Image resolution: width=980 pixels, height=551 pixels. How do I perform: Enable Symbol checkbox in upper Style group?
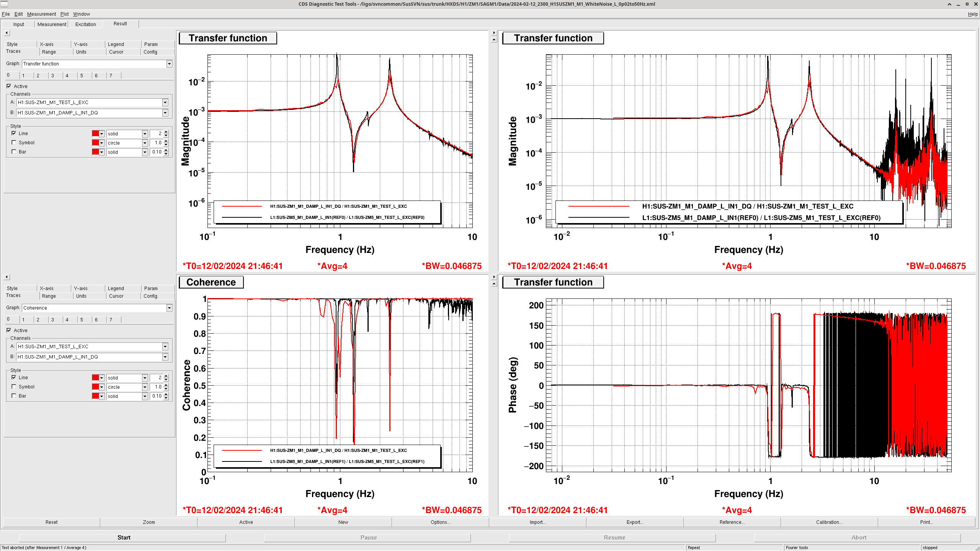click(14, 143)
